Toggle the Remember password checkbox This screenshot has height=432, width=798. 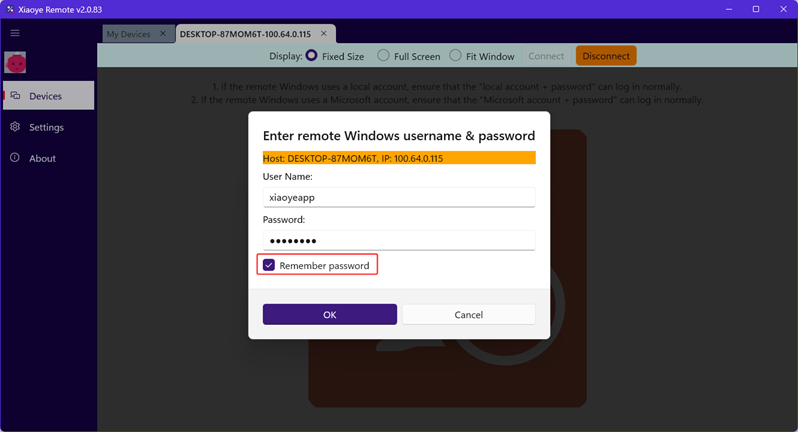pos(269,265)
